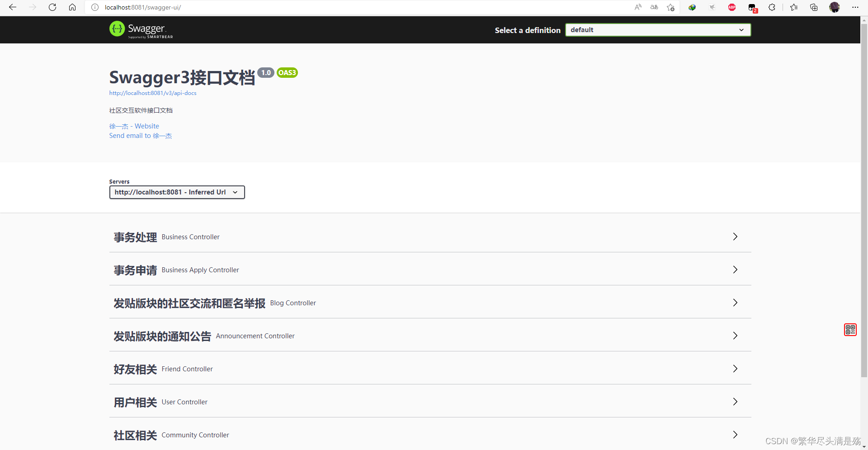Click the Announcement Controller description text

coord(255,336)
